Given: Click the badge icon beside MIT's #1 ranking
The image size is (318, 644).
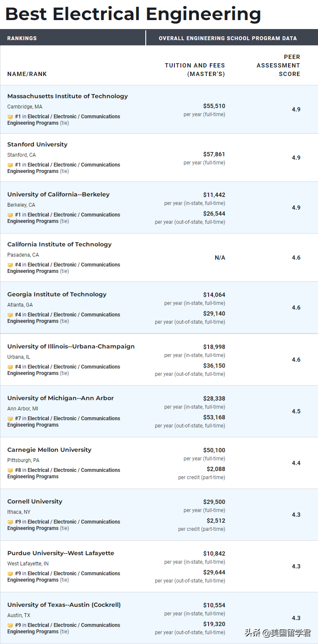Looking at the screenshot, I should (x=10, y=117).
